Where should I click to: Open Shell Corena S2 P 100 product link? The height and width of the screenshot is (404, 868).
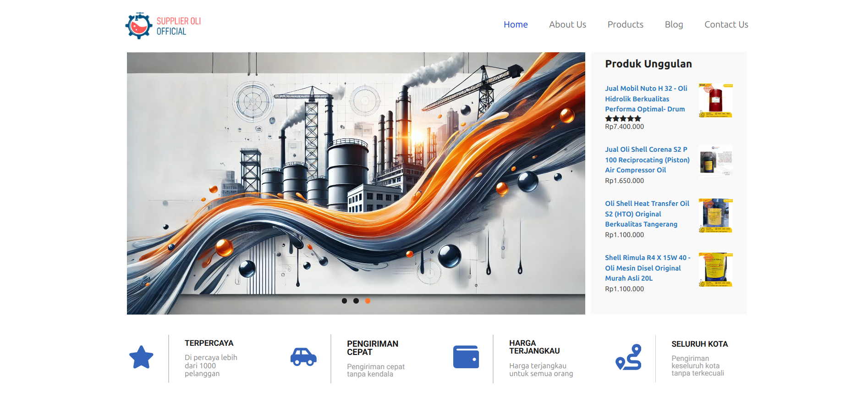click(x=647, y=160)
